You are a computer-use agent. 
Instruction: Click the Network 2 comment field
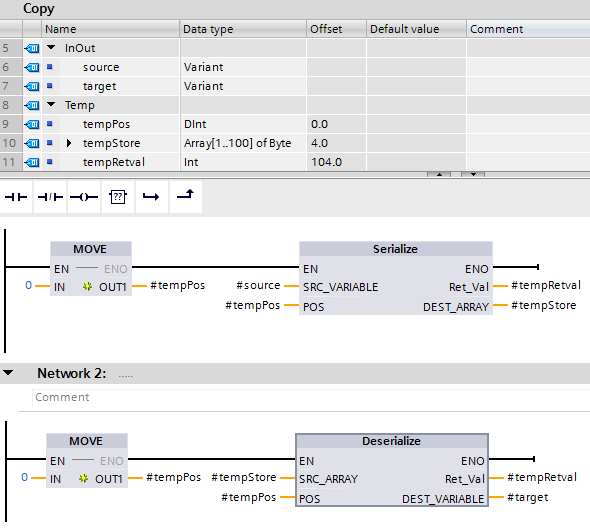(x=311, y=398)
